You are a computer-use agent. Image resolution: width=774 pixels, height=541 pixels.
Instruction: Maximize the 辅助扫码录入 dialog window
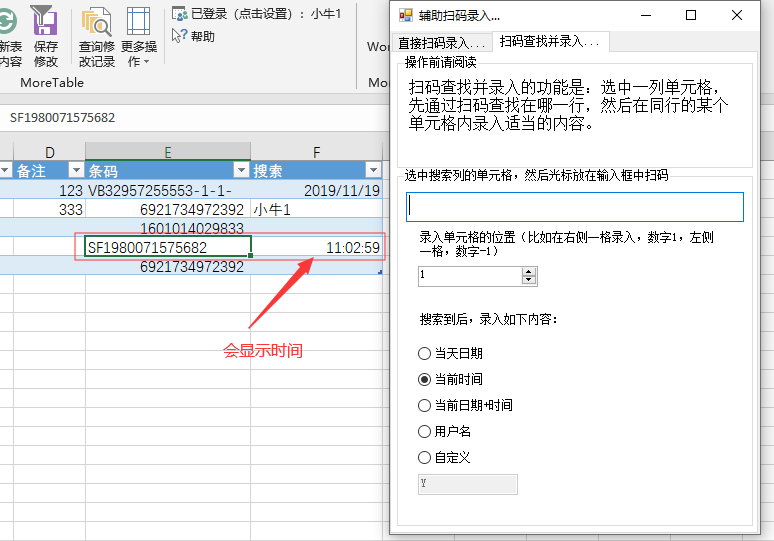(x=691, y=15)
